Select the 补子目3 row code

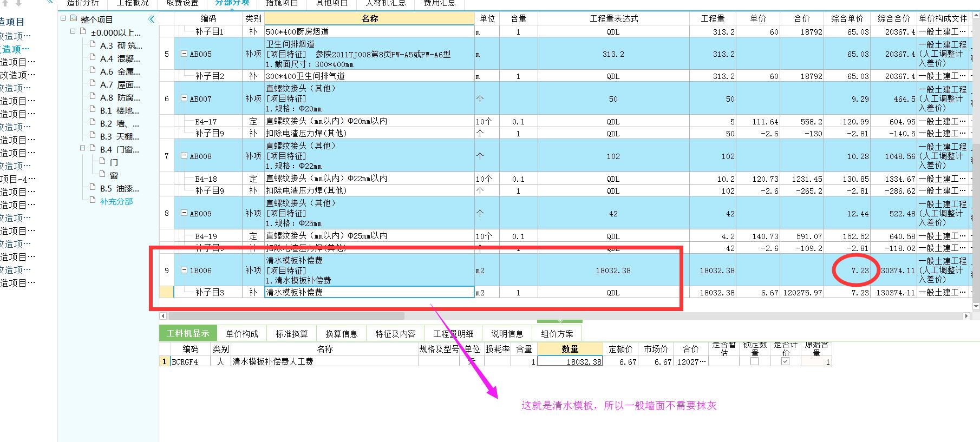coord(210,292)
